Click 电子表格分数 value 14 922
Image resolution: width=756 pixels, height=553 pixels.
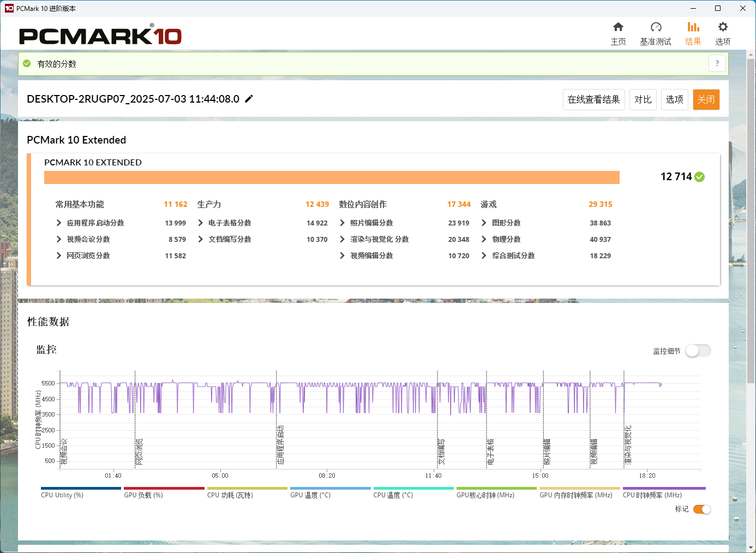coord(317,223)
